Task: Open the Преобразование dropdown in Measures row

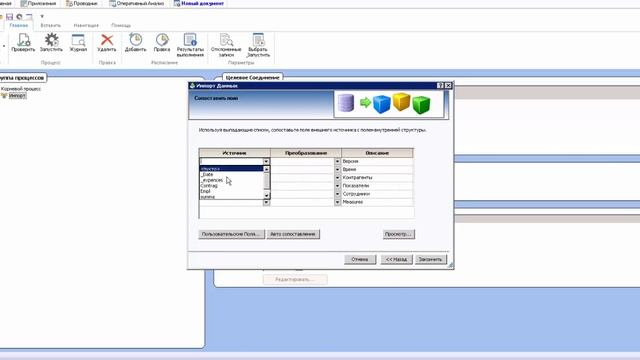Action: coord(337,202)
